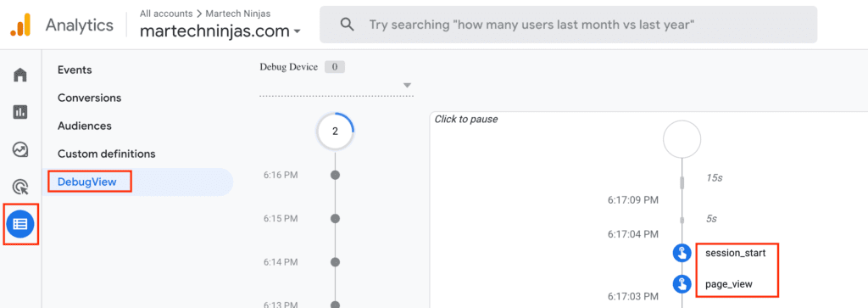The height and width of the screenshot is (308, 868).
Task: Select the 6:14 PM timeline dot
Action: click(x=335, y=261)
